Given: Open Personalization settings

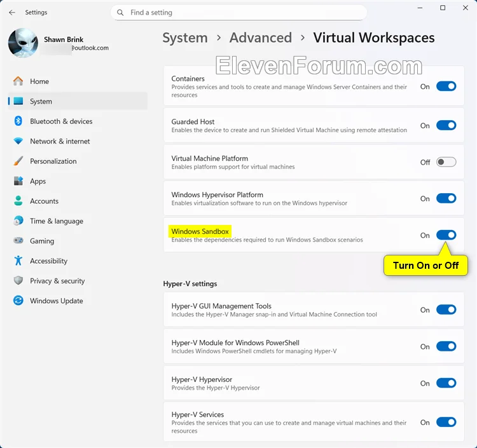Looking at the screenshot, I should click(x=78, y=161).
